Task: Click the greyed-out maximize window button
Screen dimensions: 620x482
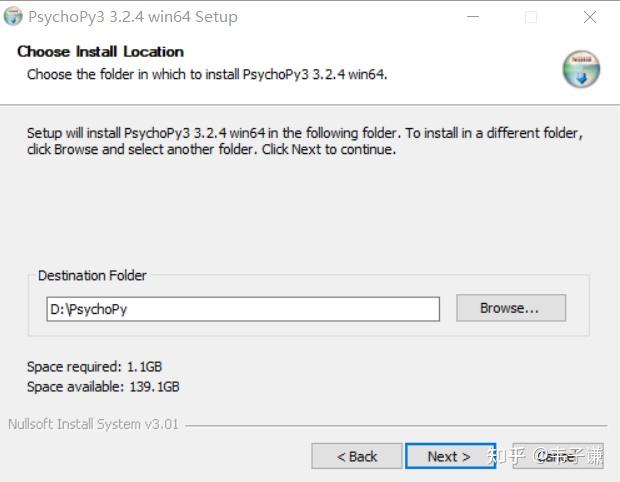Action: (531, 17)
